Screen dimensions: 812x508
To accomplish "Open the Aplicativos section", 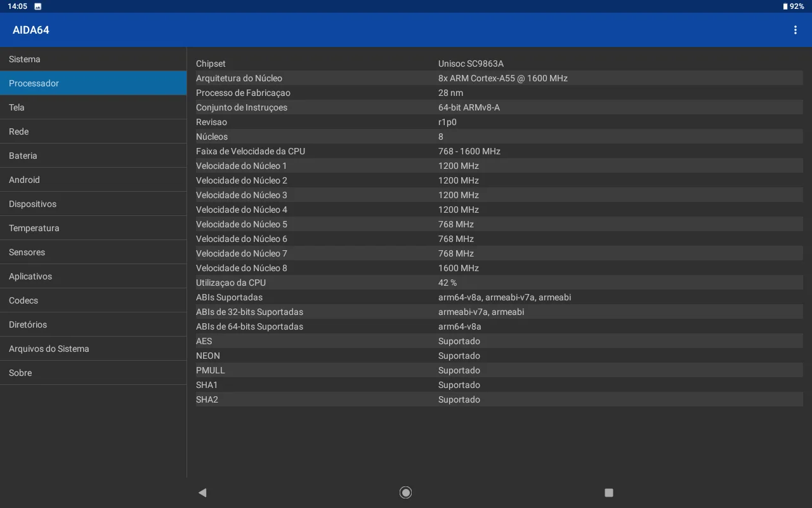I will (x=93, y=276).
